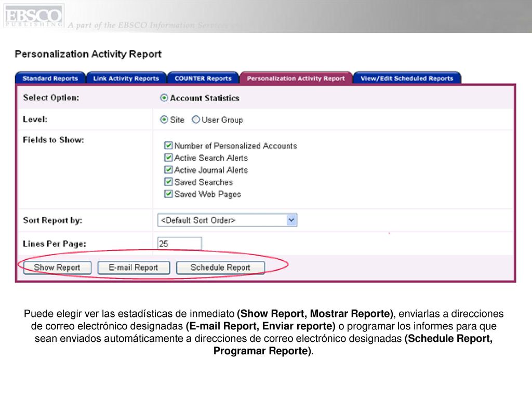The image size is (532, 399).
Task: Click the Show Report button
Action: (x=57, y=268)
